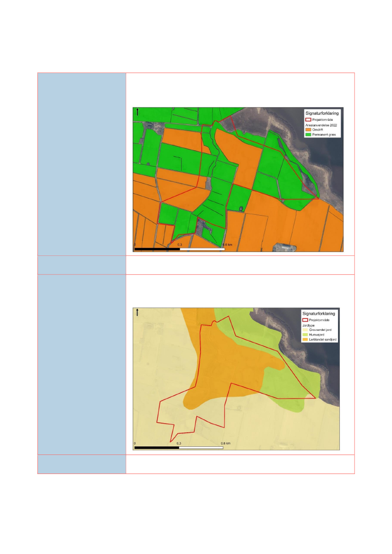Click the scale bar on the soil type map
The height and width of the screenshot is (554, 392).
179,448
